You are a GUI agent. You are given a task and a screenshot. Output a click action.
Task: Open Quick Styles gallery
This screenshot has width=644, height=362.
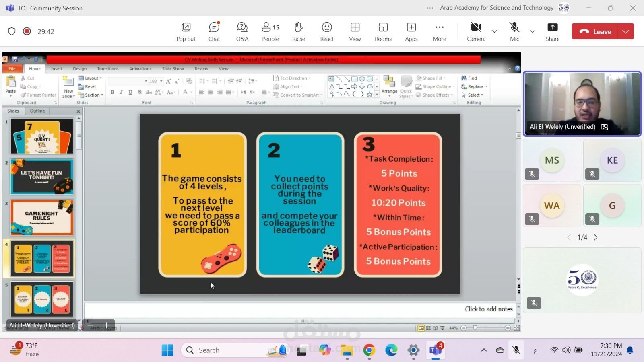(x=406, y=87)
